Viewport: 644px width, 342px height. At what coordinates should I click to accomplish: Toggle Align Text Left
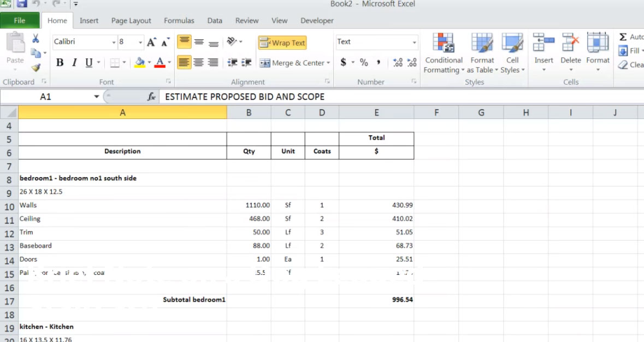click(x=185, y=62)
